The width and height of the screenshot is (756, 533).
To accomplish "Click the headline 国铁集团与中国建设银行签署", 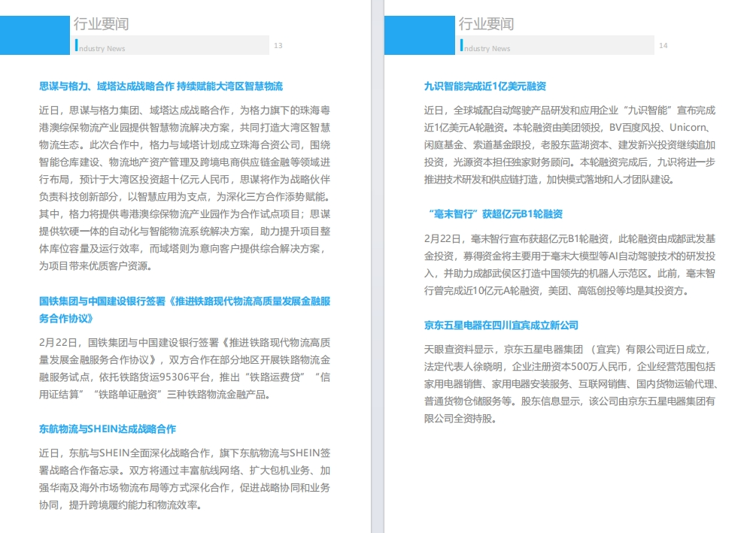I will click(184, 310).
